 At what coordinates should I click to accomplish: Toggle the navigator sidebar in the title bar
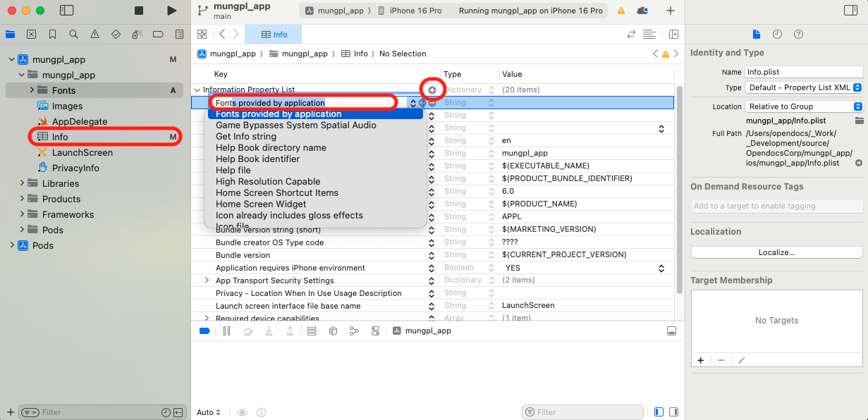click(66, 11)
